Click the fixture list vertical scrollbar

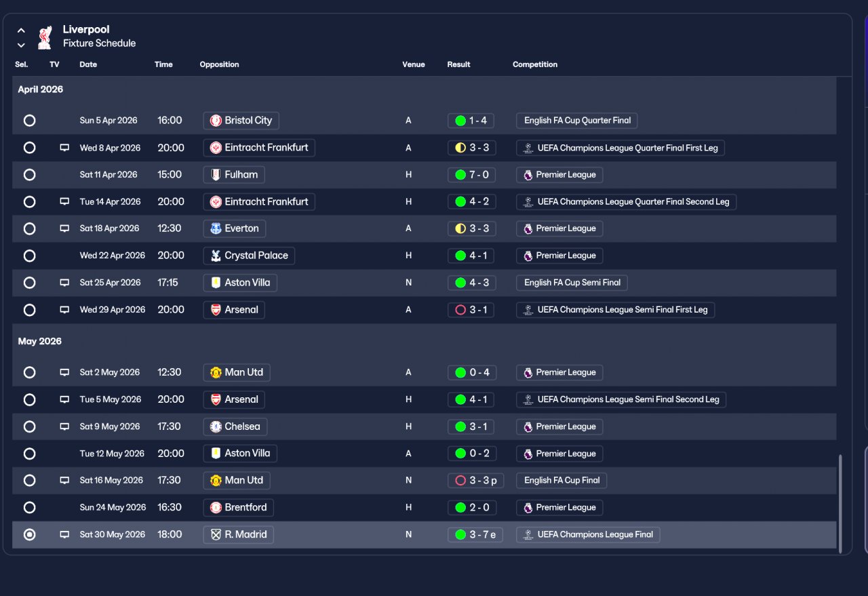click(x=841, y=503)
